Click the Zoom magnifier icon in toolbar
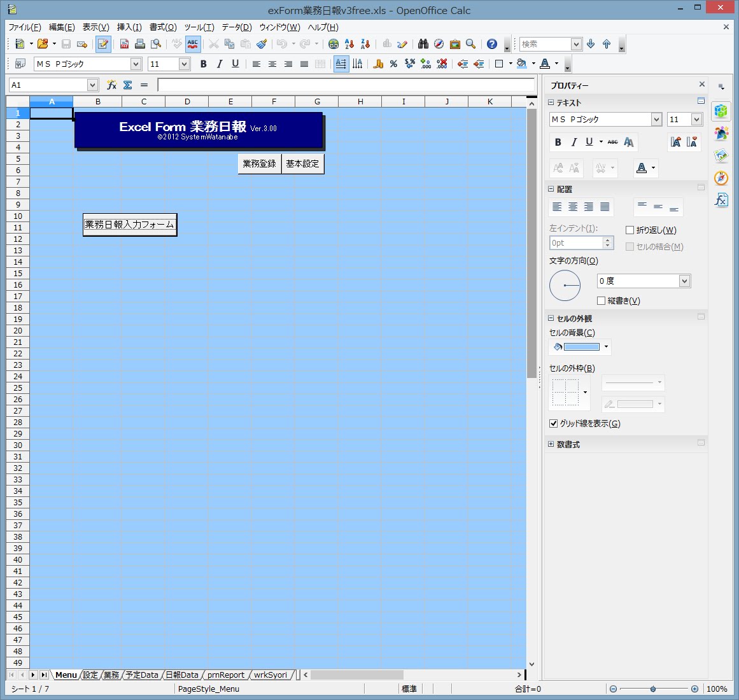 click(470, 45)
